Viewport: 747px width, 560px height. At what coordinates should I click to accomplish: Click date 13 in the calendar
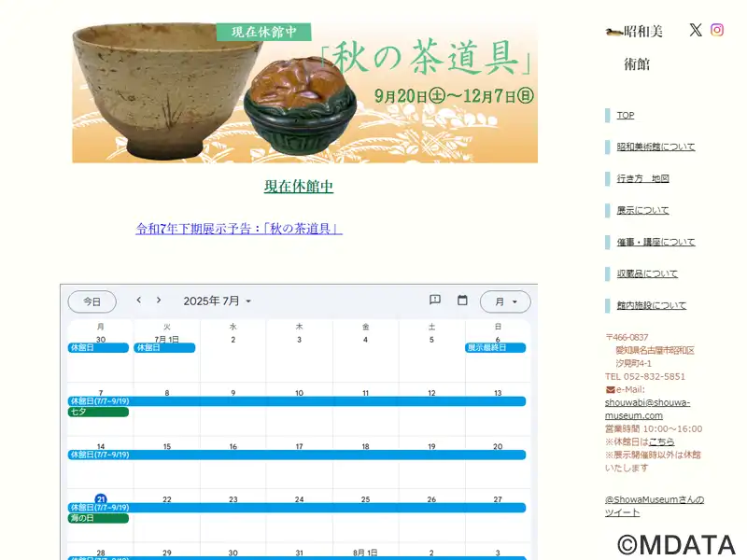click(498, 393)
